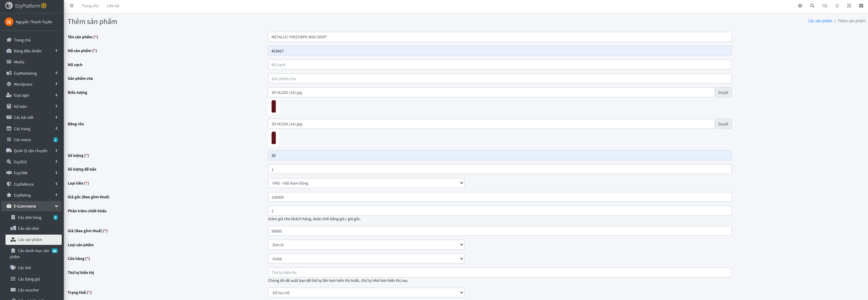This screenshot has height=300, width=868.
Task: Follow the Các sản phẩm breadcrumb link
Action: pyautogui.click(x=820, y=21)
